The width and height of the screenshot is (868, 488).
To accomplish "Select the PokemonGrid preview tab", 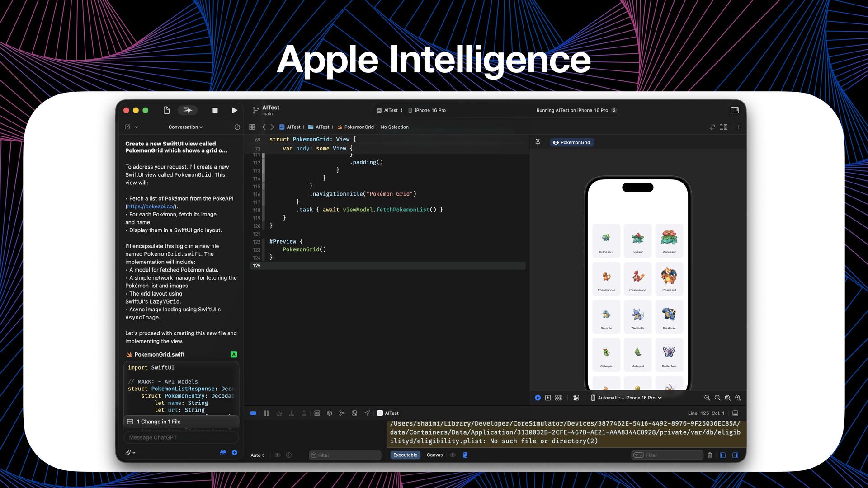I will pos(572,142).
